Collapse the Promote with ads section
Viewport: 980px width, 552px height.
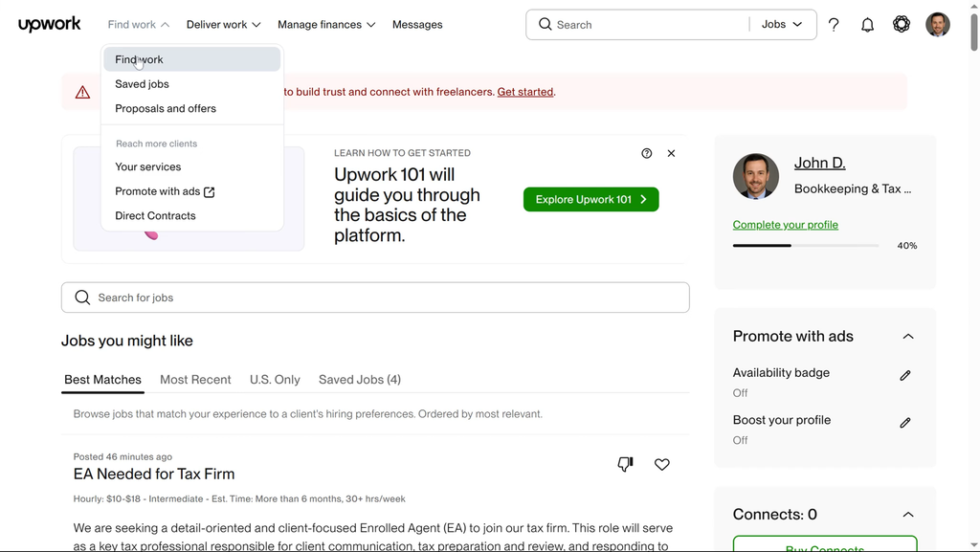(908, 337)
